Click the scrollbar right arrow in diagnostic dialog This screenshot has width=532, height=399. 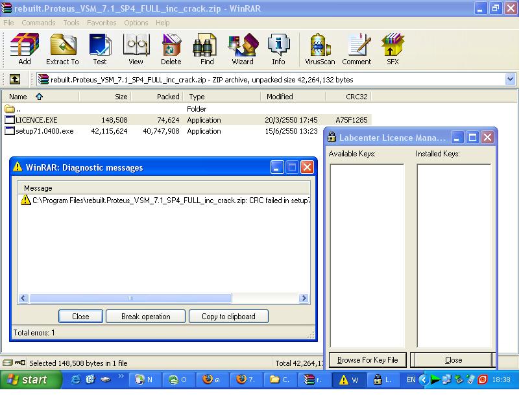[x=304, y=298]
